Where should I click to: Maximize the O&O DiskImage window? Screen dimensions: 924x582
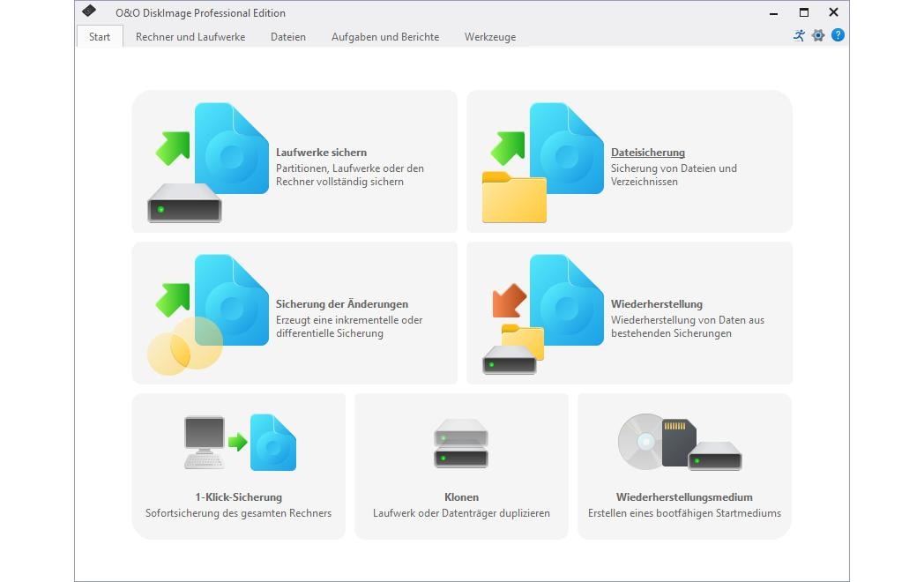pyautogui.click(x=804, y=12)
